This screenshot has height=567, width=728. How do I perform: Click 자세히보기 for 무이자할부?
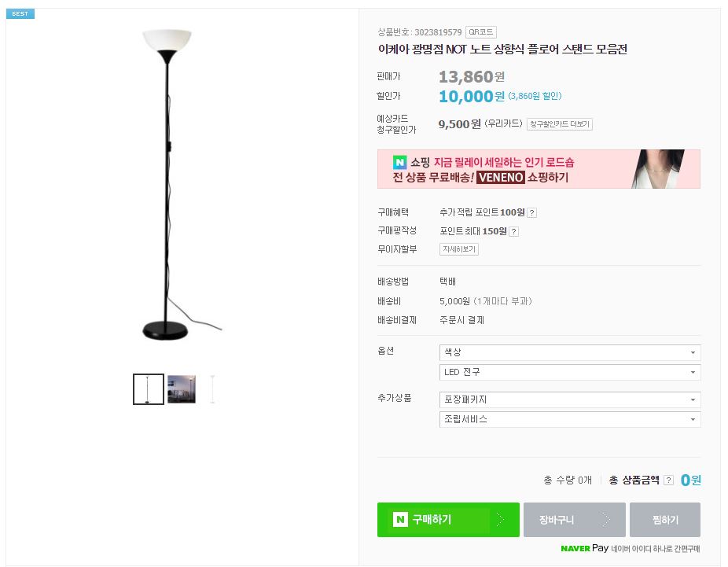click(x=460, y=249)
